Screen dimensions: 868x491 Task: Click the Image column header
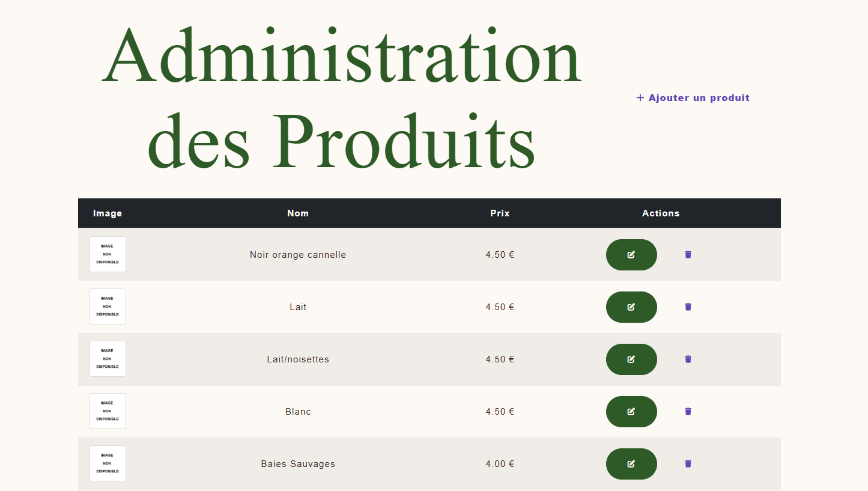(x=108, y=213)
